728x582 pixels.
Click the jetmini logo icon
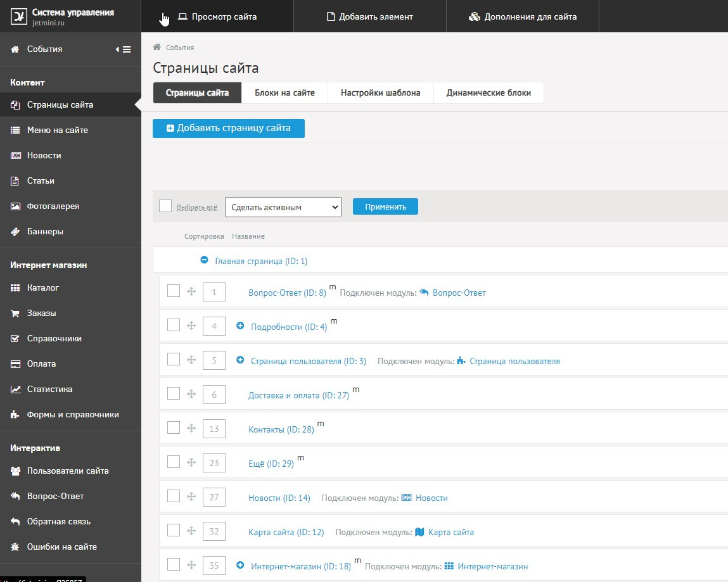click(18, 16)
